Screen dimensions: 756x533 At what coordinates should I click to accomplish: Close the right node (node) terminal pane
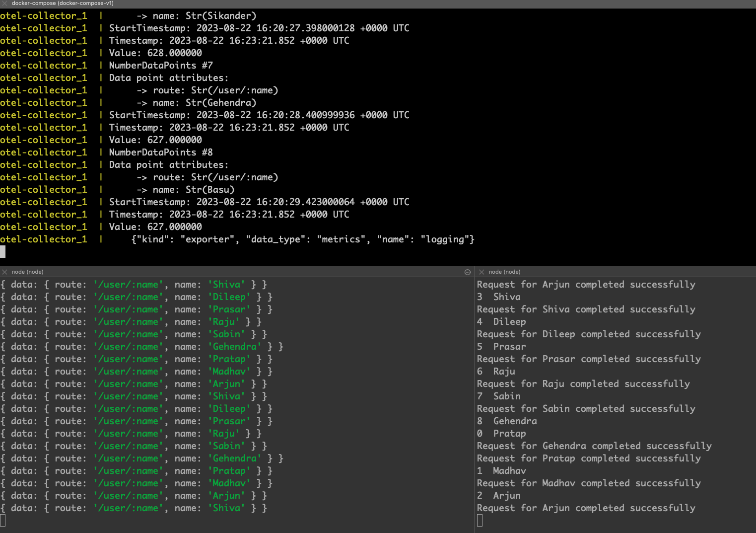point(481,272)
